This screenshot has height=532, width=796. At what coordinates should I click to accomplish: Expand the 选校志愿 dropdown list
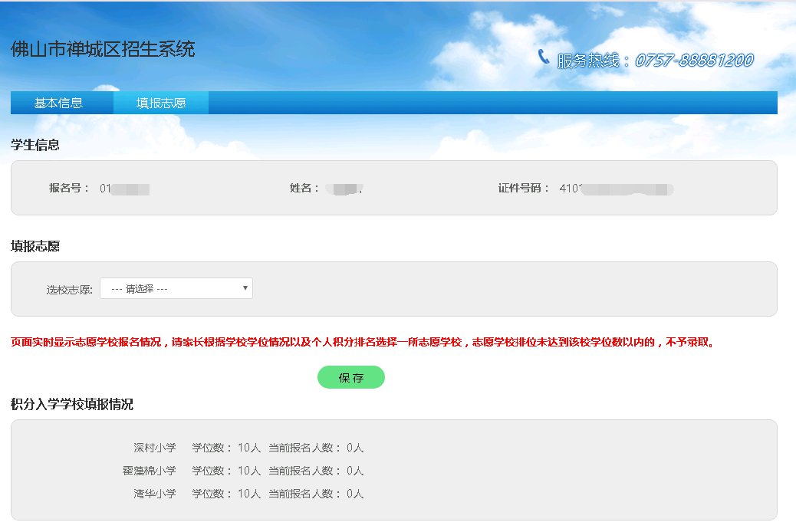176,288
